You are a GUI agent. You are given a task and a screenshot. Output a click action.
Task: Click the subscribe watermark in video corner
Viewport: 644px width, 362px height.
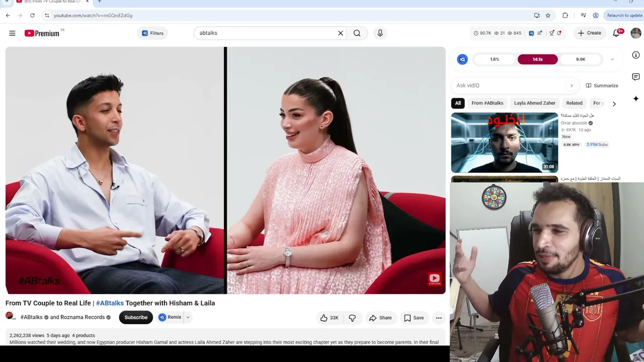tap(434, 279)
